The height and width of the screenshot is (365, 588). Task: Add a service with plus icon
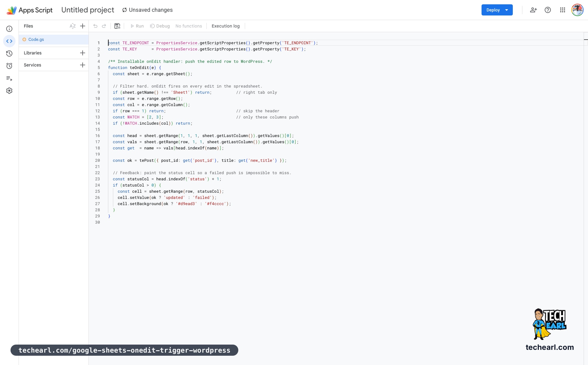pos(83,65)
